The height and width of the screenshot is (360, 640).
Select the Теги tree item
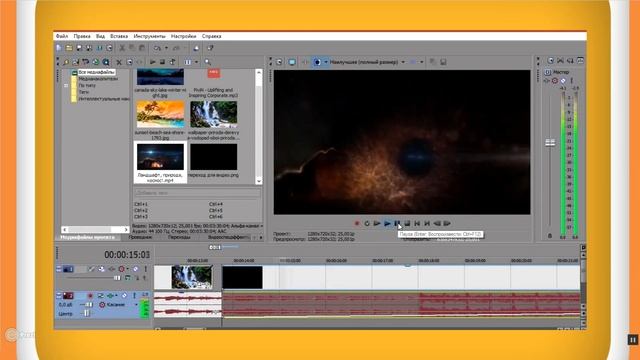(x=83, y=92)
